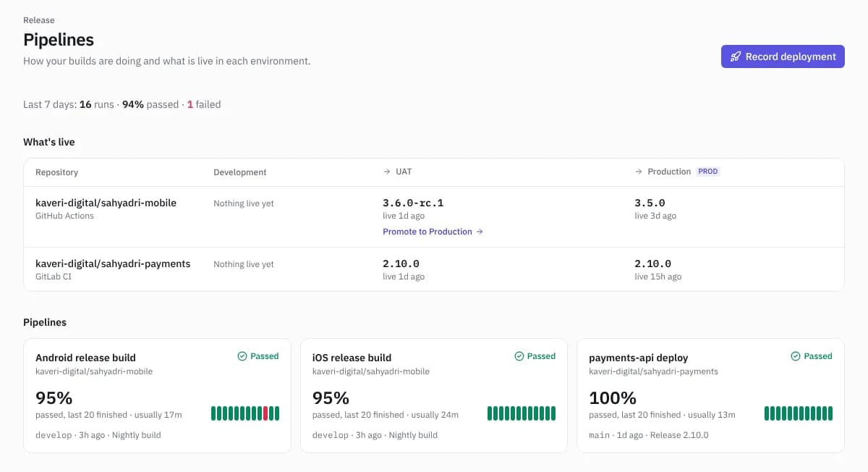Select the kaveri-digital/sahyadri-payments repository row title
This screenshot has width=868, height=472.
[113, 264]
